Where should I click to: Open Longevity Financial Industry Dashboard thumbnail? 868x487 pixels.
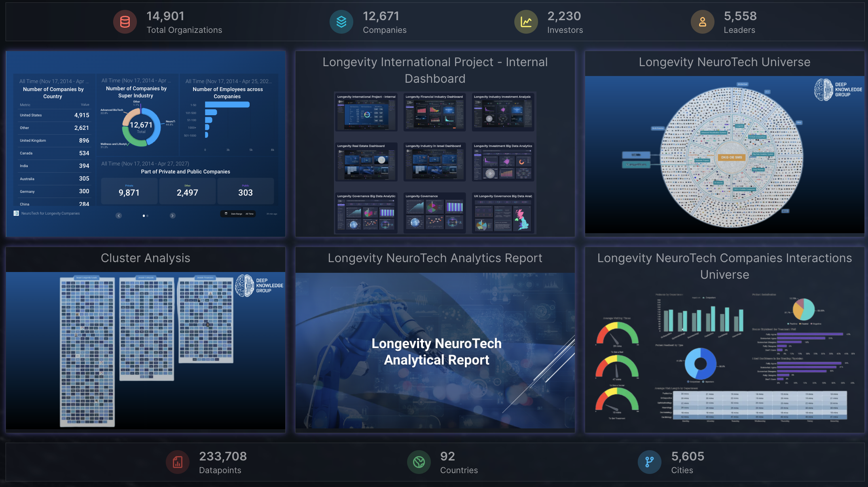434,112
